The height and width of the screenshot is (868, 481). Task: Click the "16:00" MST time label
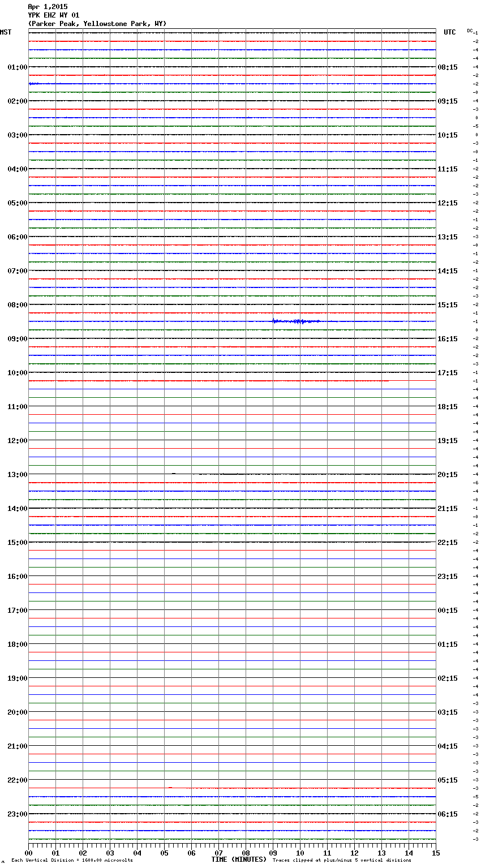[18, 577]
